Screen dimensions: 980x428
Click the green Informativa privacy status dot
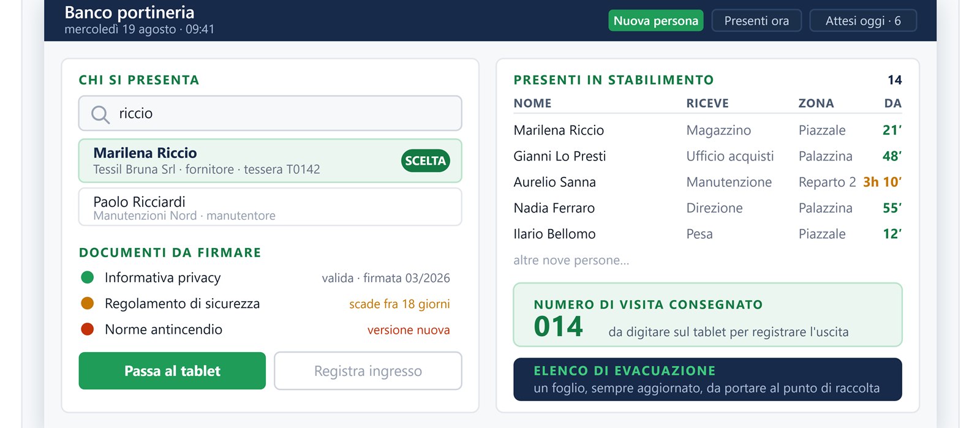coord(88,277)
